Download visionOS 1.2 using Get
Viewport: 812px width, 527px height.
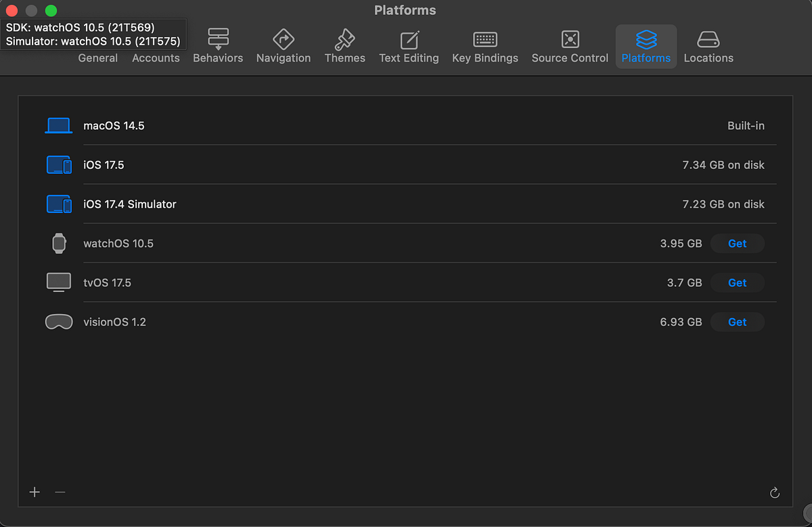(737, 321)
